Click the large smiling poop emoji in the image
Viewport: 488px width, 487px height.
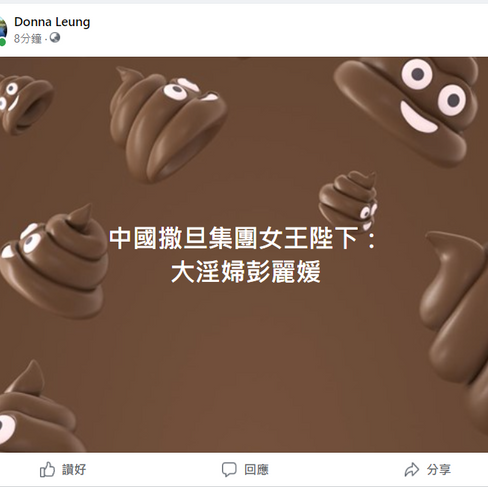coord(407,109)
